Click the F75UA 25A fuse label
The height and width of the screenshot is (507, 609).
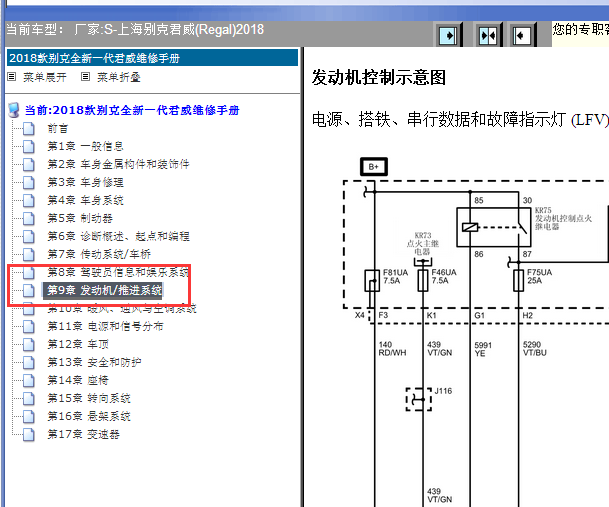539,276
